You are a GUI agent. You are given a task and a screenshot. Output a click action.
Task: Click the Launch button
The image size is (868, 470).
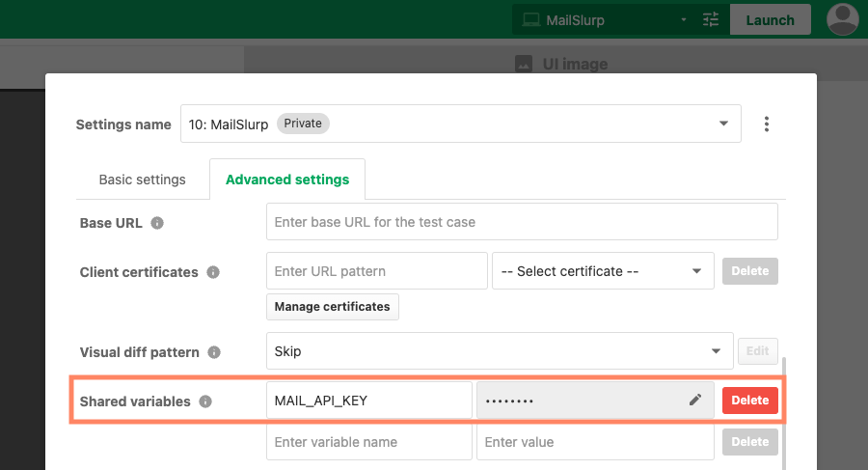point(770,20)
